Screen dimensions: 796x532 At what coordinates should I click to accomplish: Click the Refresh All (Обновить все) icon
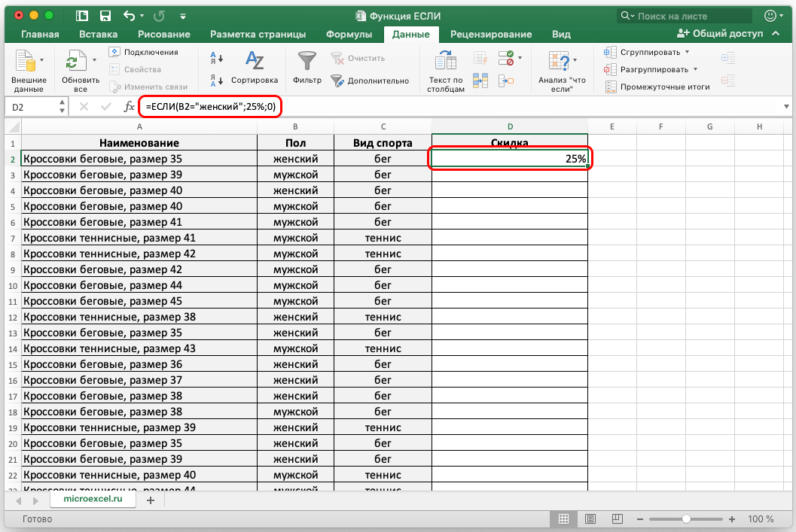click(x=76, y=61)
